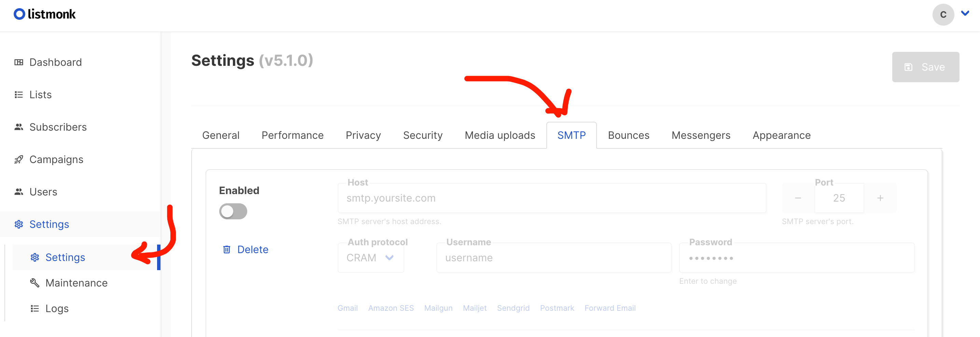980x337 pixels.
Task: Open Dashboard via its grid icon
Action: [19, 62]
